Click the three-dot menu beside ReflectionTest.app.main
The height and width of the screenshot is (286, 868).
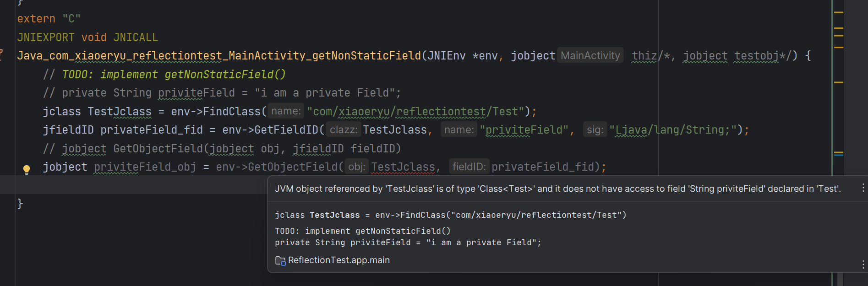[x=863, y=264]
